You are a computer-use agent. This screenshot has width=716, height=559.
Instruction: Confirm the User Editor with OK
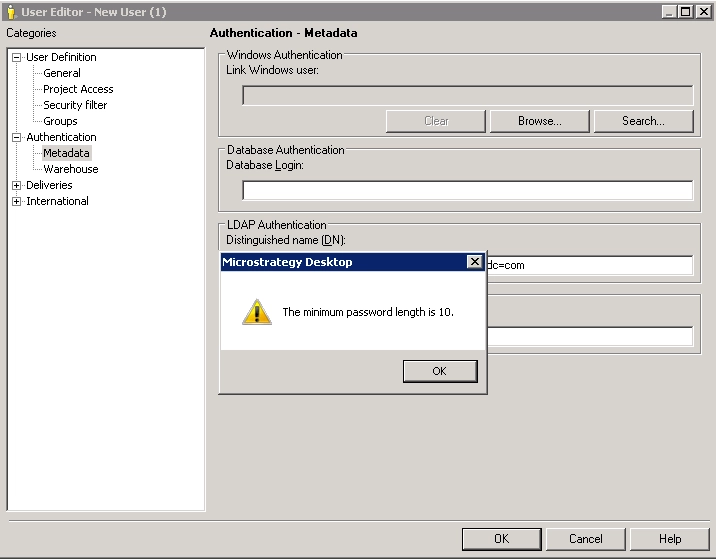501,539
